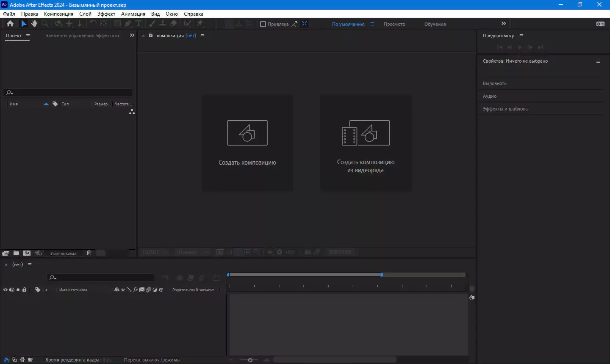Select the Text tool
This screenshot has height=364, width=610.
[x=139, y=24]
